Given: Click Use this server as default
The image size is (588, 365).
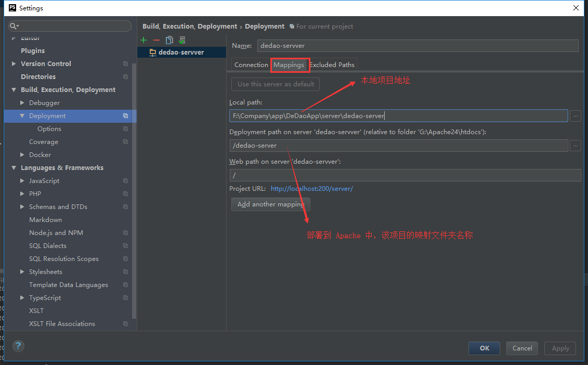Looking at the screenshot, I should (x=276, y=84).
